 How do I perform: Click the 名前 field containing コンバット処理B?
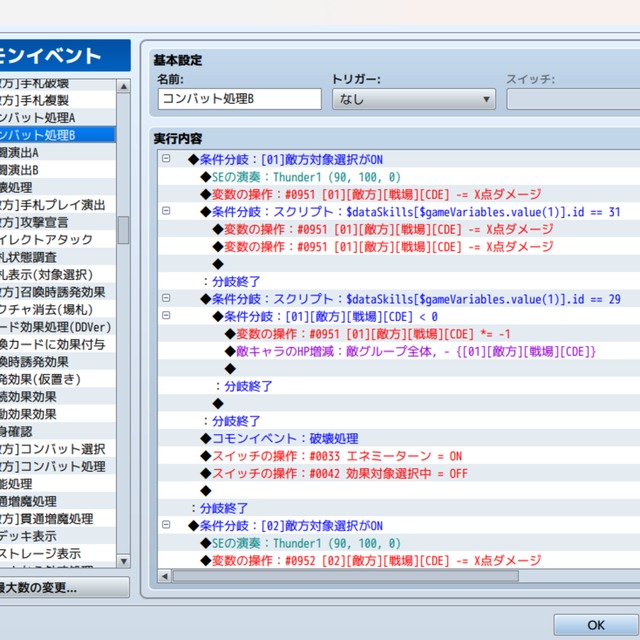coord(239,99)
